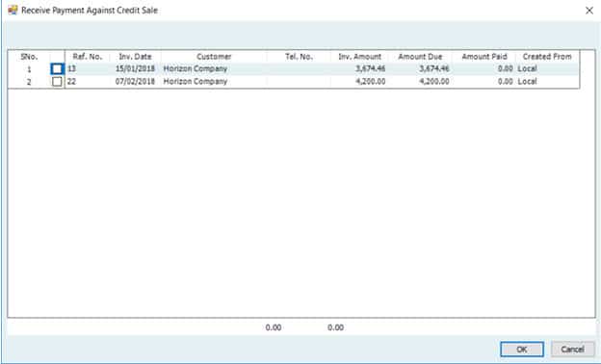The height and width of the screenshot is (364, 601).
Task: Click the Created From column header
Action: [x=547, y=57]
